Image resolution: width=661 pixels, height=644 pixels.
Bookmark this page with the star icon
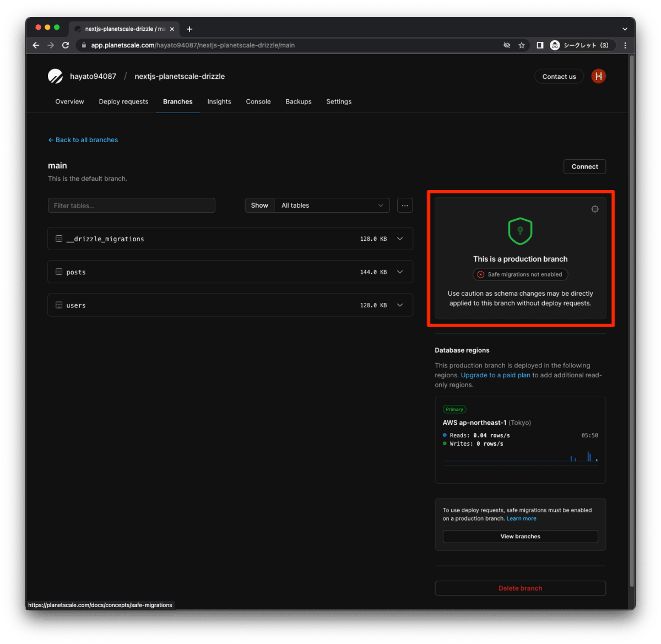(x=522, y=45)
